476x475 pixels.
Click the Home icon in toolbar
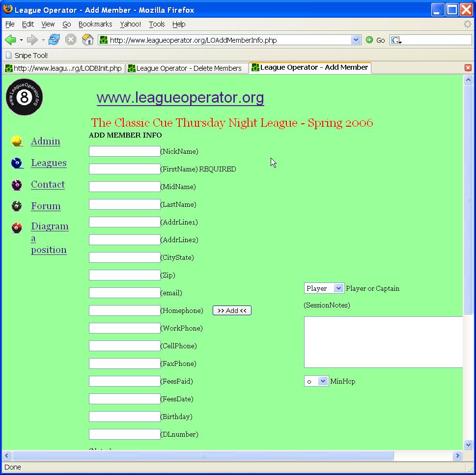click(x=87, y=40)
